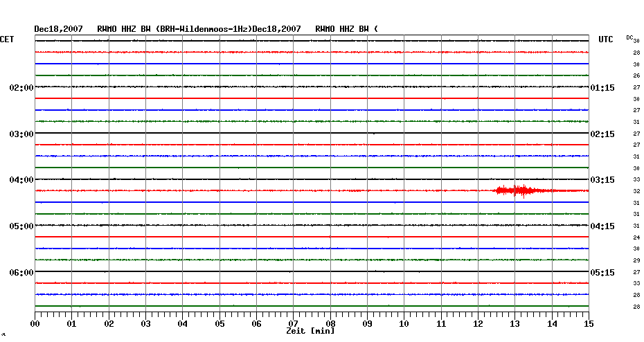Click minute axis tick label 11
644x342 pixels.
click(441, 324)
